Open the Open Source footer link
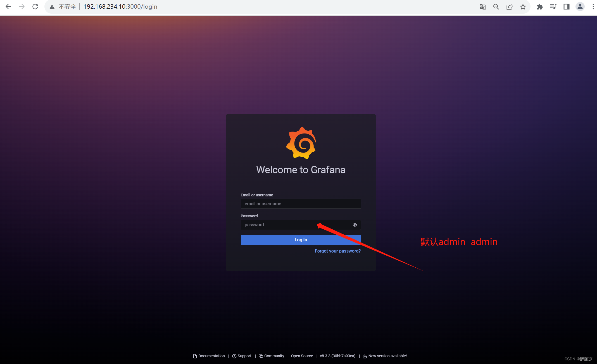The image size is (597, 364). 302,356
